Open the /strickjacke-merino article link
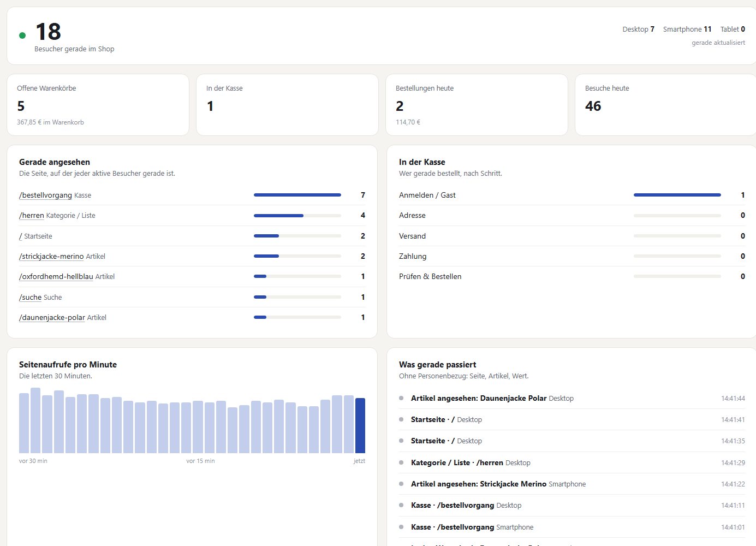756x546 pixels. [51, 257]
